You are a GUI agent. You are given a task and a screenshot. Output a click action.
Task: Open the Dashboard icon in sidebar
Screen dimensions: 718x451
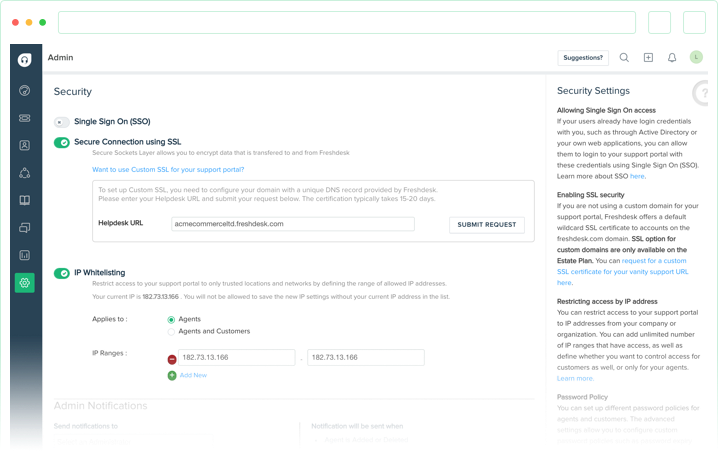tap(24, 90)
